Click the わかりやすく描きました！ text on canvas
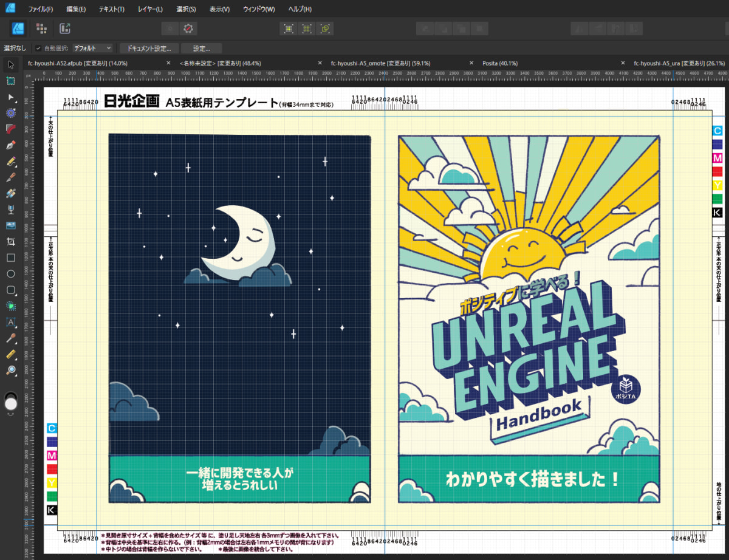Viewport: 729px width, 560px height. [x=532, y=479]
